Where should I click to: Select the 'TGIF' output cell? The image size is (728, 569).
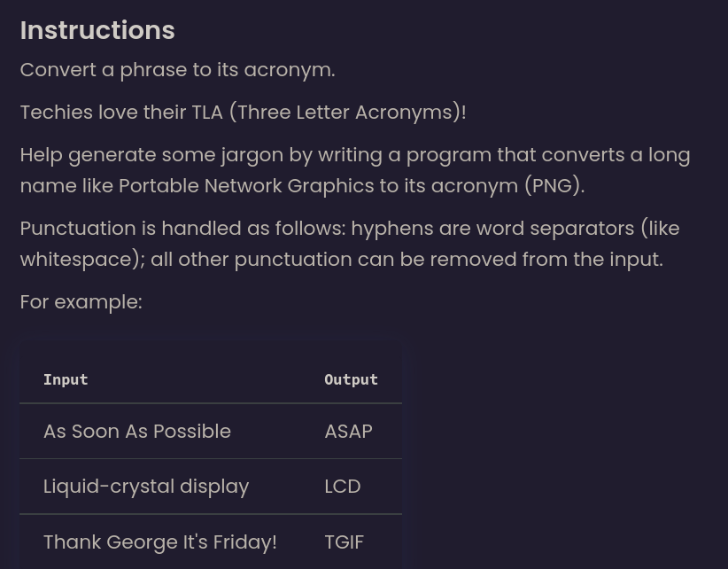click(344, 542)
